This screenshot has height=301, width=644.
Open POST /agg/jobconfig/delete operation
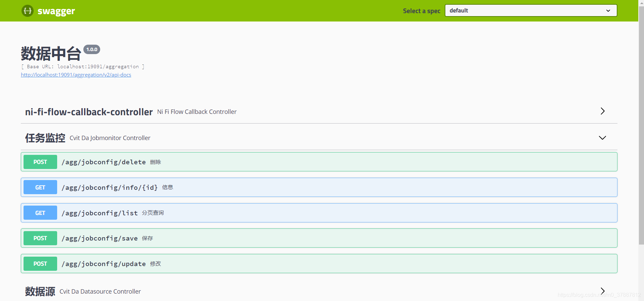(319, 162)
